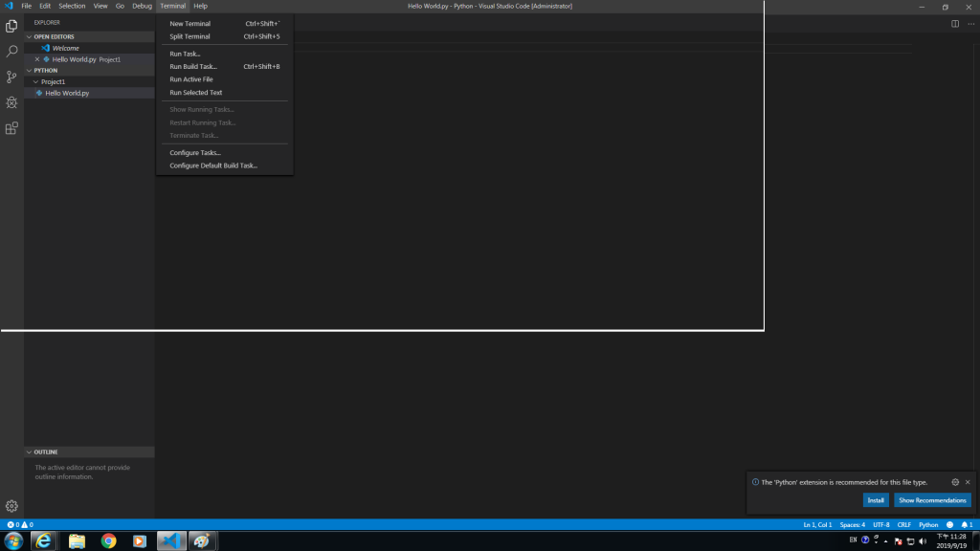
Task: Open the File menu
Action: 26,6
